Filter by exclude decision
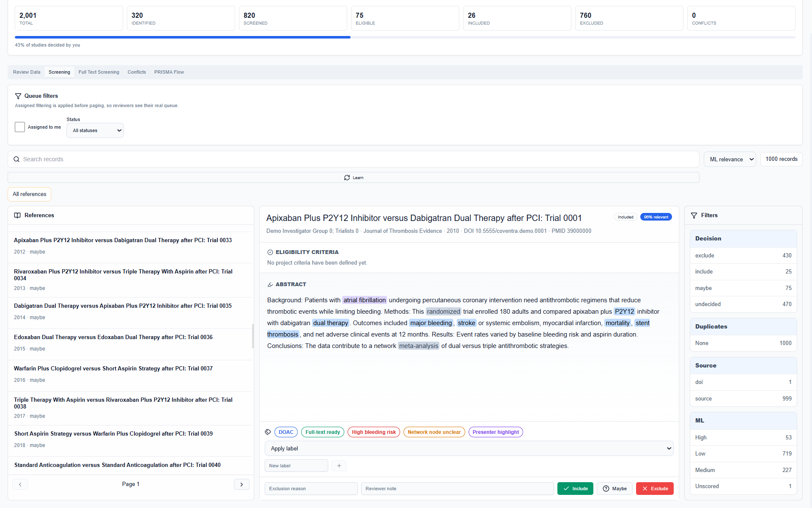This screenshot has height=508, width=812. tap(743, 256)
